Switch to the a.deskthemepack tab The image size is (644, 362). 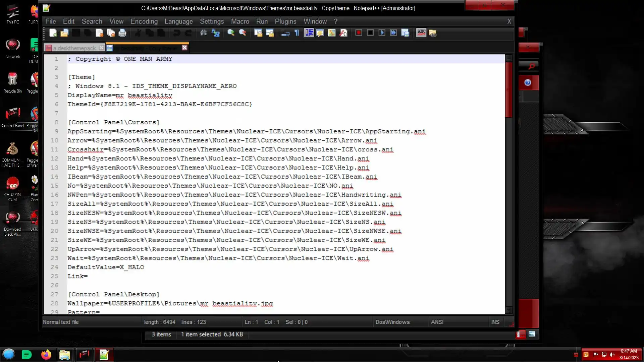click(74, 48)
